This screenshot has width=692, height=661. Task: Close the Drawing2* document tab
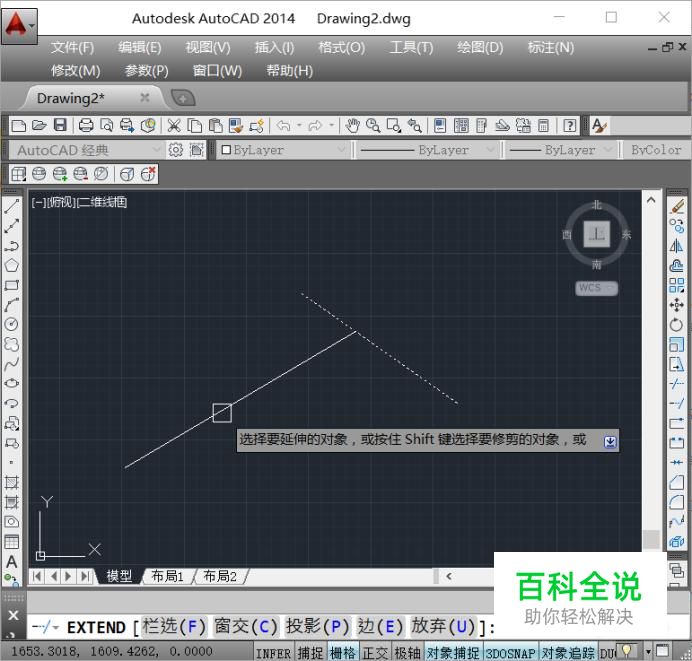point(145,98)
